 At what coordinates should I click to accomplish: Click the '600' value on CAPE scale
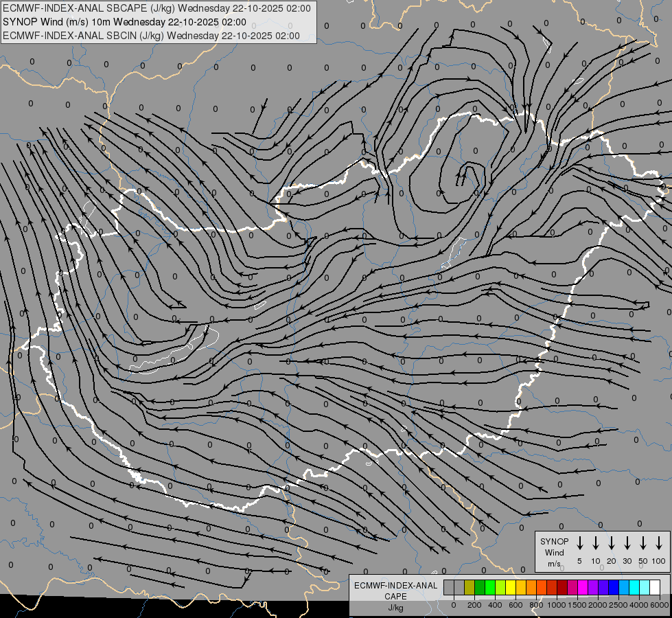click(x=515, y=605)
